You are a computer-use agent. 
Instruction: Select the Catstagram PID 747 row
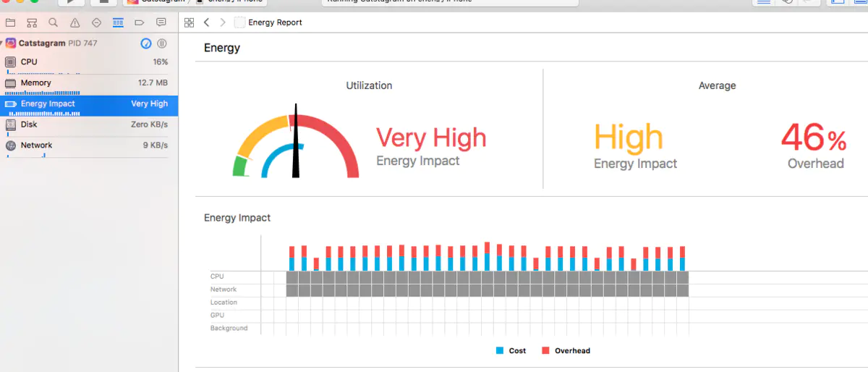tap(89, 43)
